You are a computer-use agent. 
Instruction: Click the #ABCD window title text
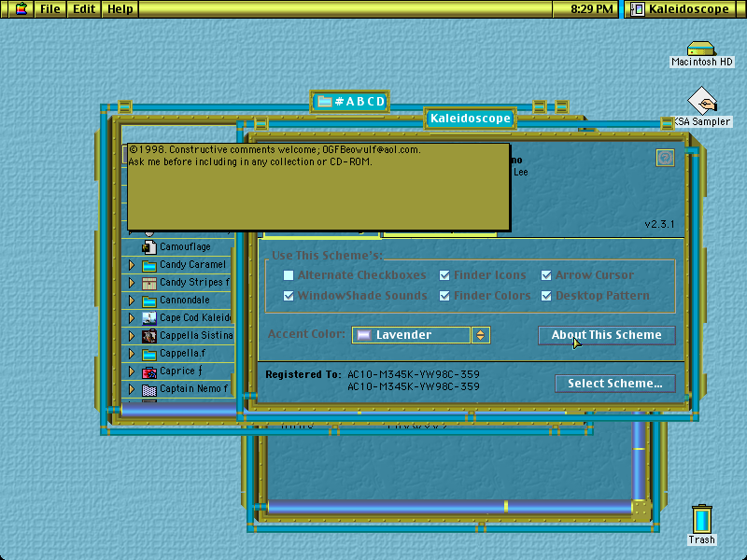359,102
